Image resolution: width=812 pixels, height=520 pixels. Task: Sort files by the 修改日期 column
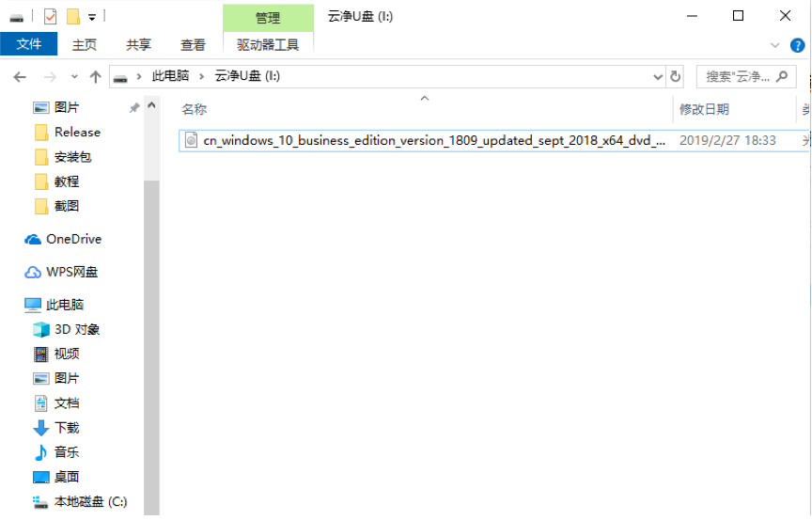coord(704,109)
